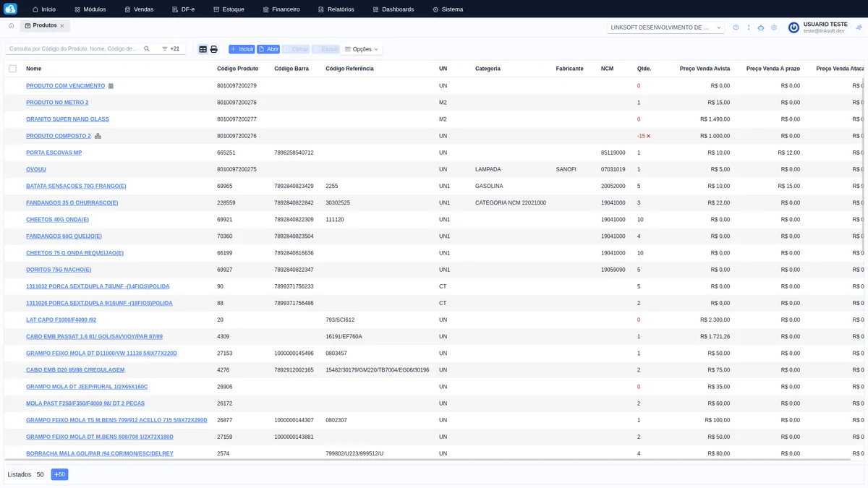Open the settings gear icon

[x=773, y=27]
